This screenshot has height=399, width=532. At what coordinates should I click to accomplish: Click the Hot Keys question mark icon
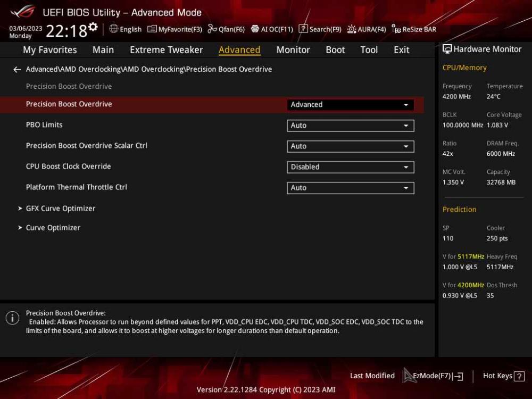click(x=519, y=376)
